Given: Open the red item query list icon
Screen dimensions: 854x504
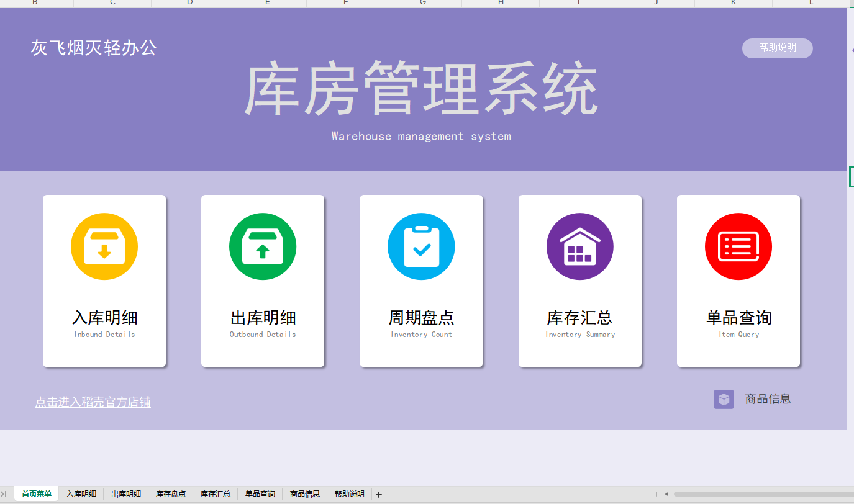Looking at the screenshot, I should click(738, 246).
